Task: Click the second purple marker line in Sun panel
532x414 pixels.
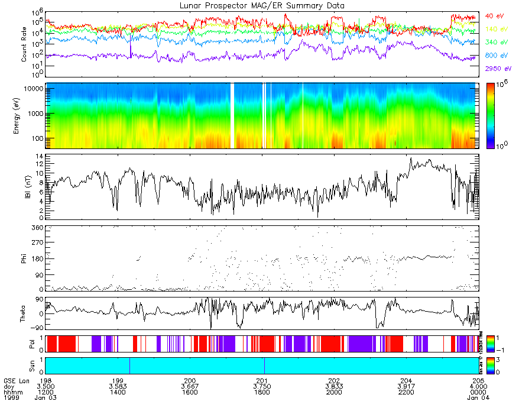Action: coord(264,366)
